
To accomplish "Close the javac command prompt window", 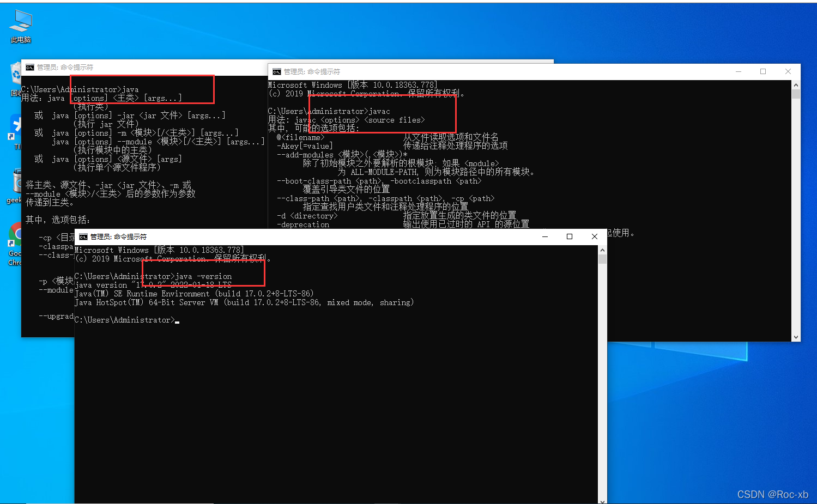I will [788, 71].
